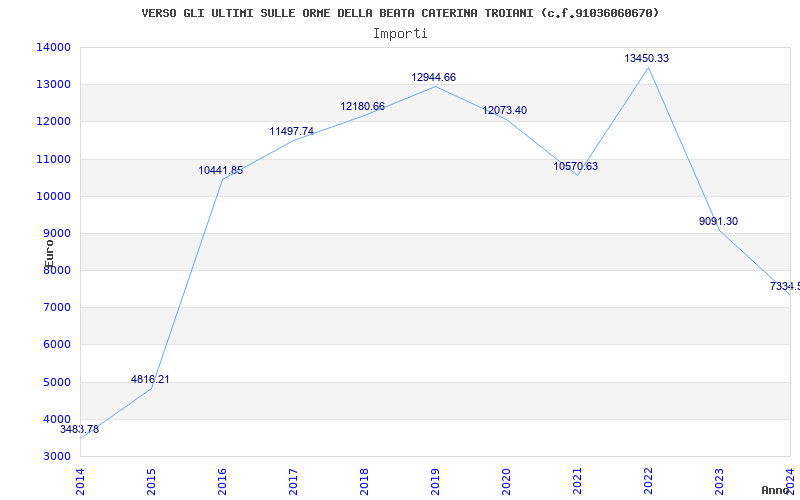Click the y-axis value 6000

pyautogui.click(x=56, y=345)
